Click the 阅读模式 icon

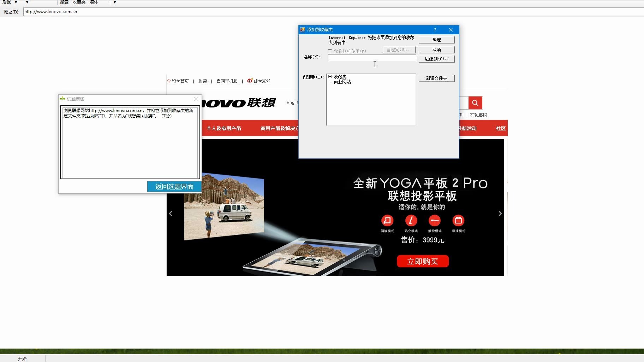(387, 221)
